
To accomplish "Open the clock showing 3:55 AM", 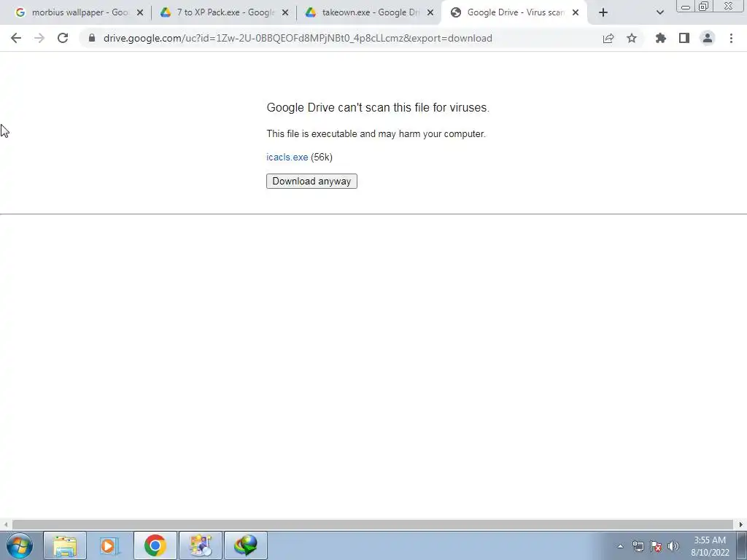I will [x=710, y=546].
